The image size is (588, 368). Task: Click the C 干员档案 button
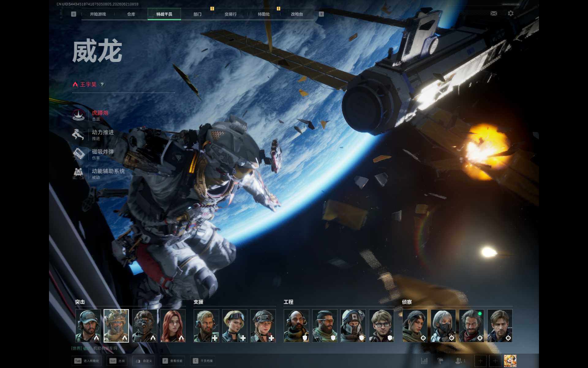203,361
